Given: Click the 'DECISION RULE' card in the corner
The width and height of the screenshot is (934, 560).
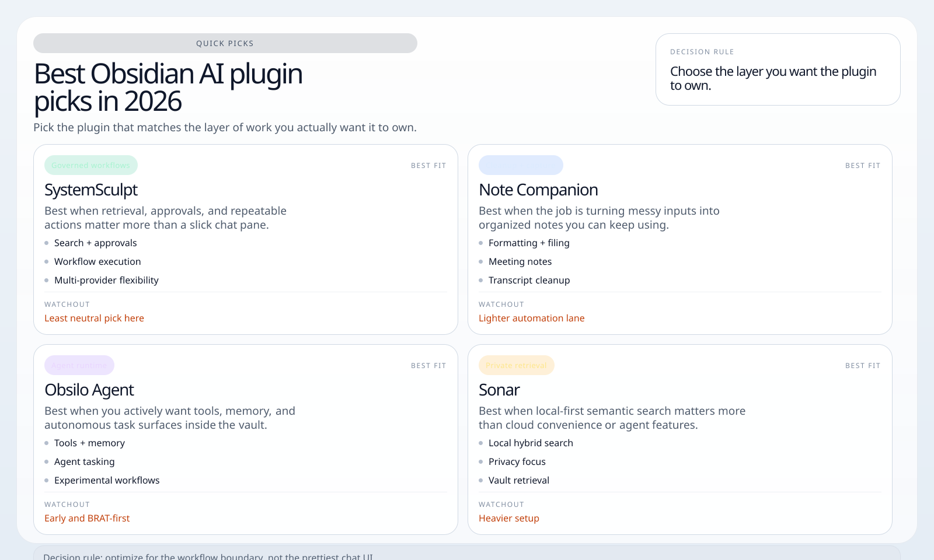Looking at the screenshot, I should click(x=778, y=69).
